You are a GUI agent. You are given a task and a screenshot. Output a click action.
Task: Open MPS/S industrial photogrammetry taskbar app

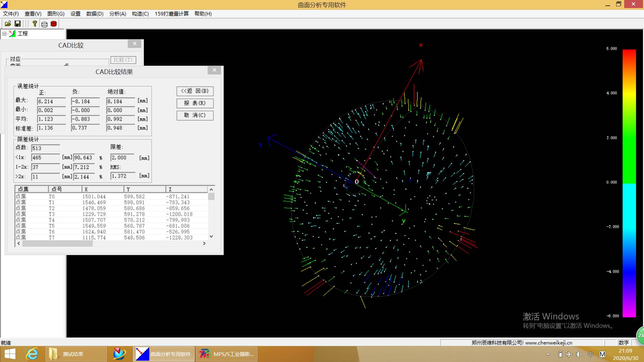(x=227, y=354)
